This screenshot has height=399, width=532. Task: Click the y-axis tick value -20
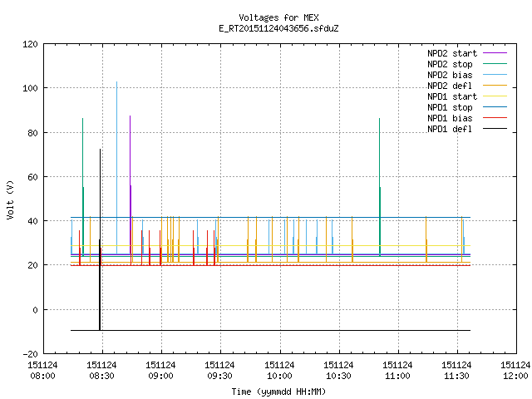pyautogui.click(x=30, y=354)
